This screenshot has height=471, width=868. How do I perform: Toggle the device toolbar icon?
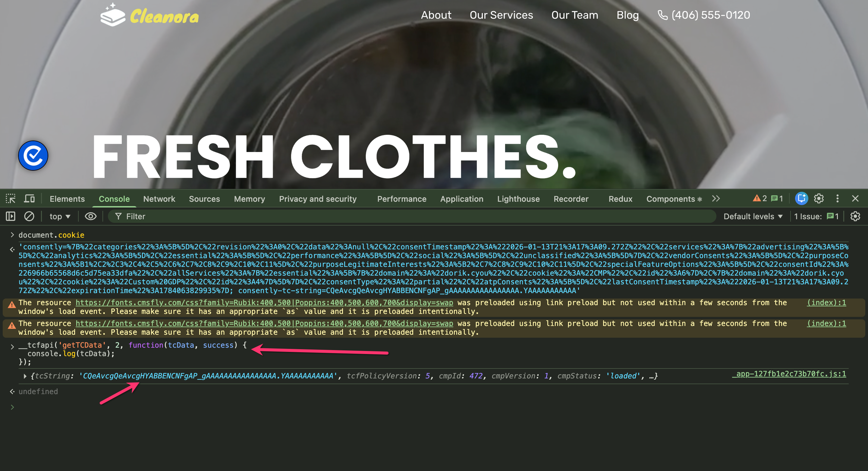coord(29,199)
